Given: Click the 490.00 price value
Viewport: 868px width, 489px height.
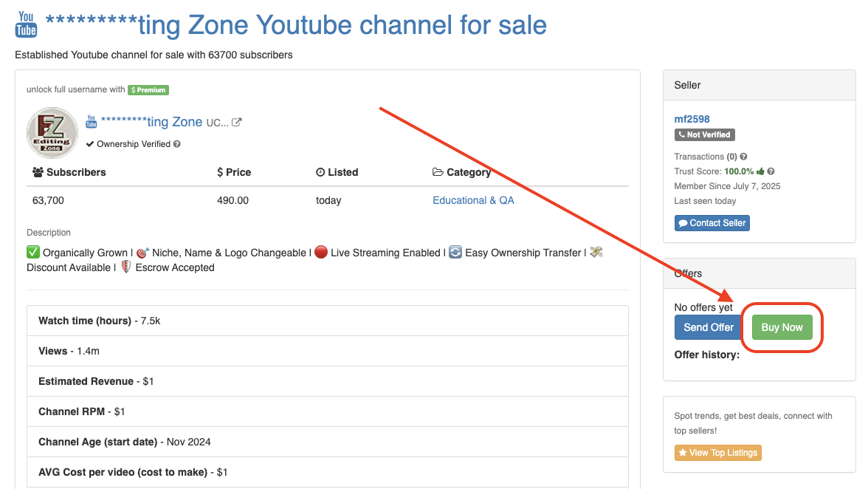Looking at the screenshot, I should tap(232, 200).
